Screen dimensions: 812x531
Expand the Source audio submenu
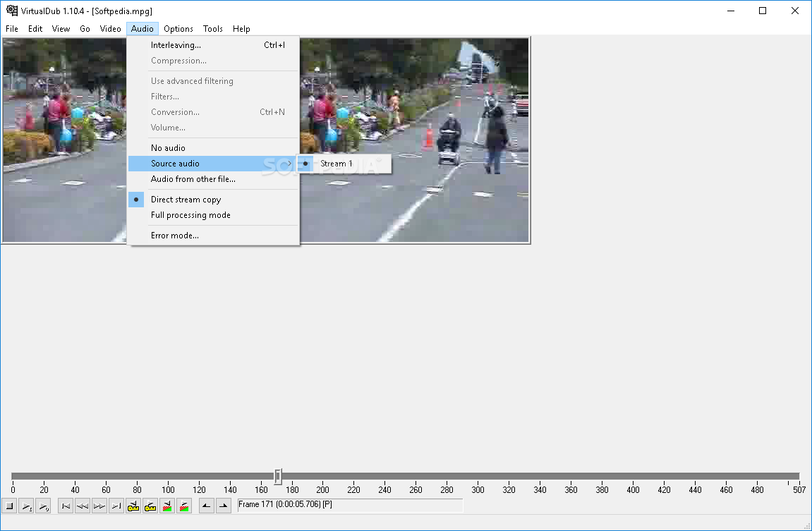click(213, 164)
